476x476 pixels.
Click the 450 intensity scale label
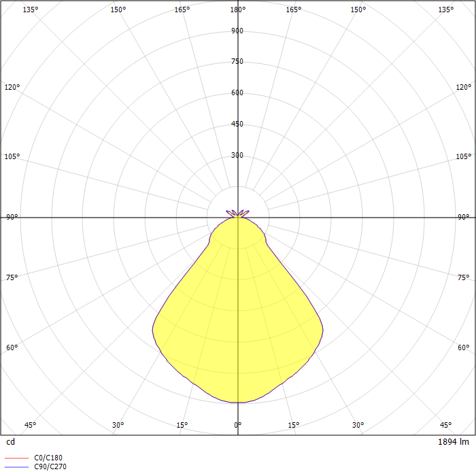[x=237, y=124]
